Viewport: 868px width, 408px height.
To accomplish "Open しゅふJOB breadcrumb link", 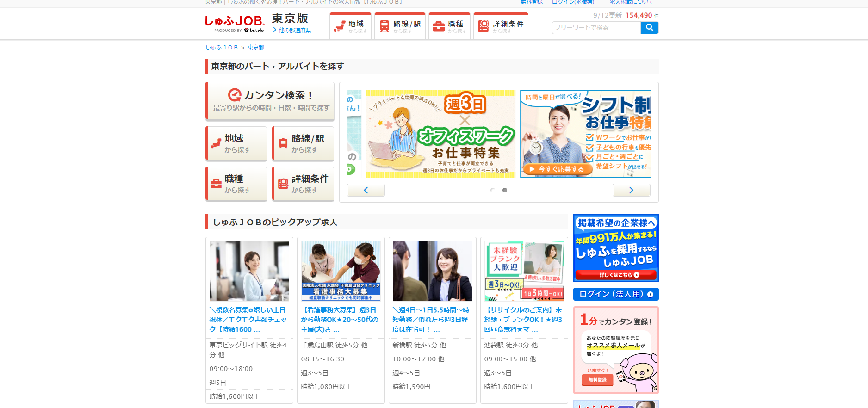I will pyautogui.click(x=222, y=48).
